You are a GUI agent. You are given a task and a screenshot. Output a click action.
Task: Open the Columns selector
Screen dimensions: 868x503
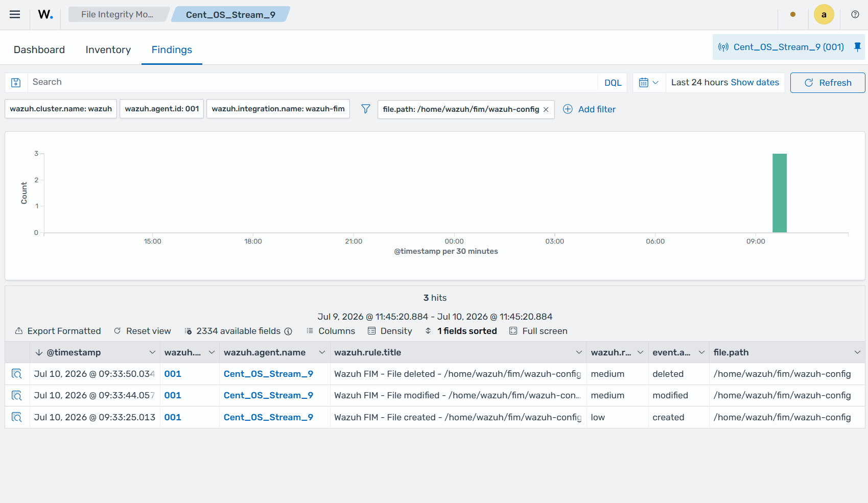coord(331,331)
